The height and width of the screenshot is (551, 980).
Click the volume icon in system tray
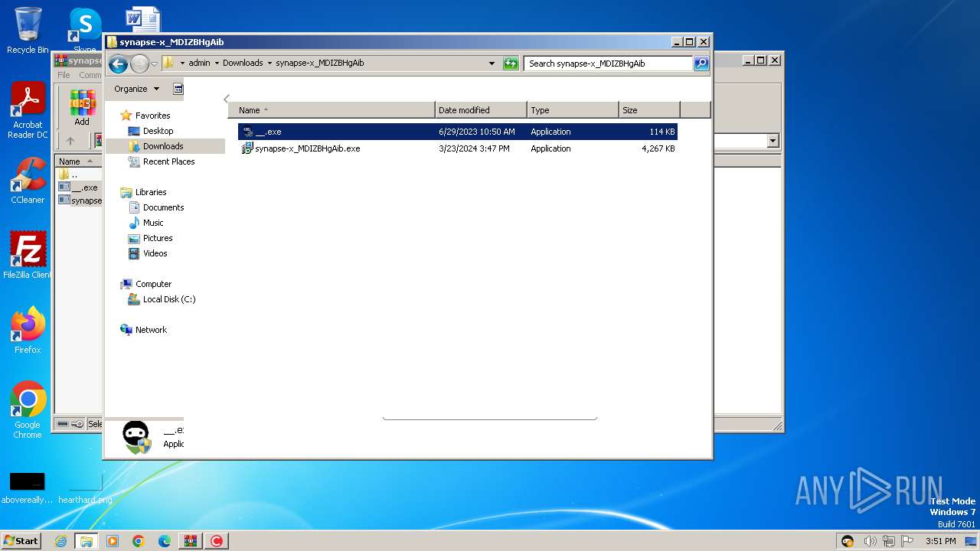[870, 541]
